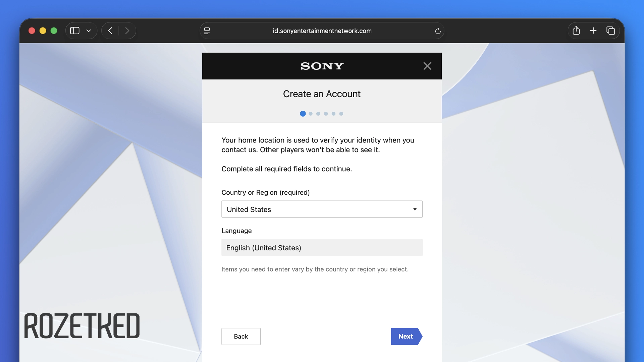
Task: Toggle the Safari sidebar icon
Action: (x=74, y=31)
